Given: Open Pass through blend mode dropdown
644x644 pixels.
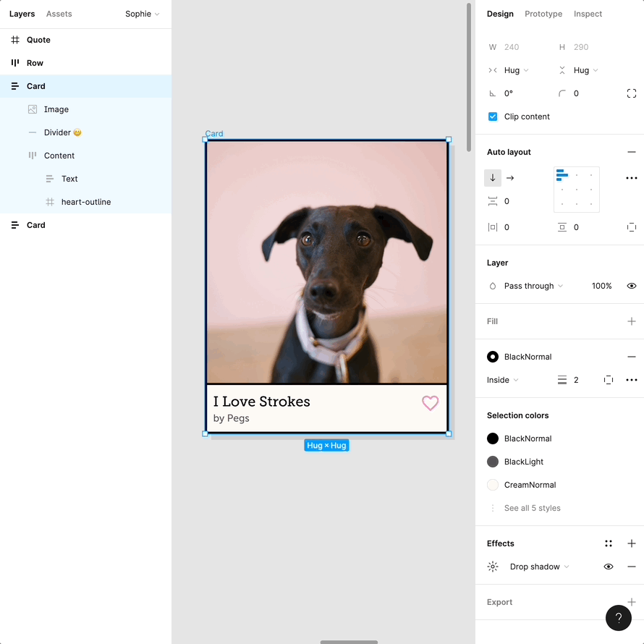Looking at the screenshot, I should [533, 286].
